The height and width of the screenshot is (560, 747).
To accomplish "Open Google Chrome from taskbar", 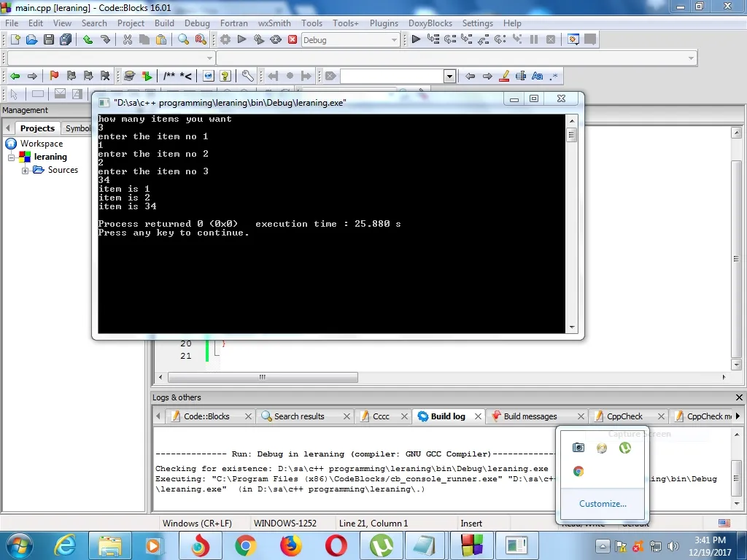I will (x=245, y=545).
